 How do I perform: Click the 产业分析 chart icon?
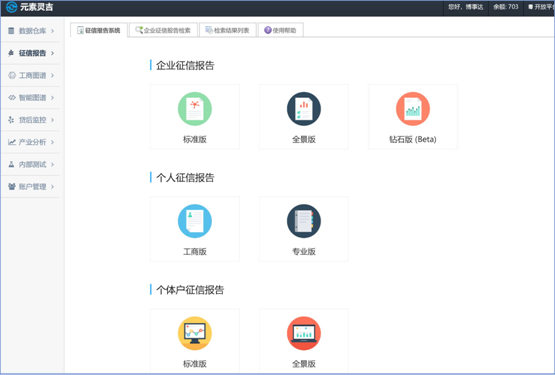[12, 142]
